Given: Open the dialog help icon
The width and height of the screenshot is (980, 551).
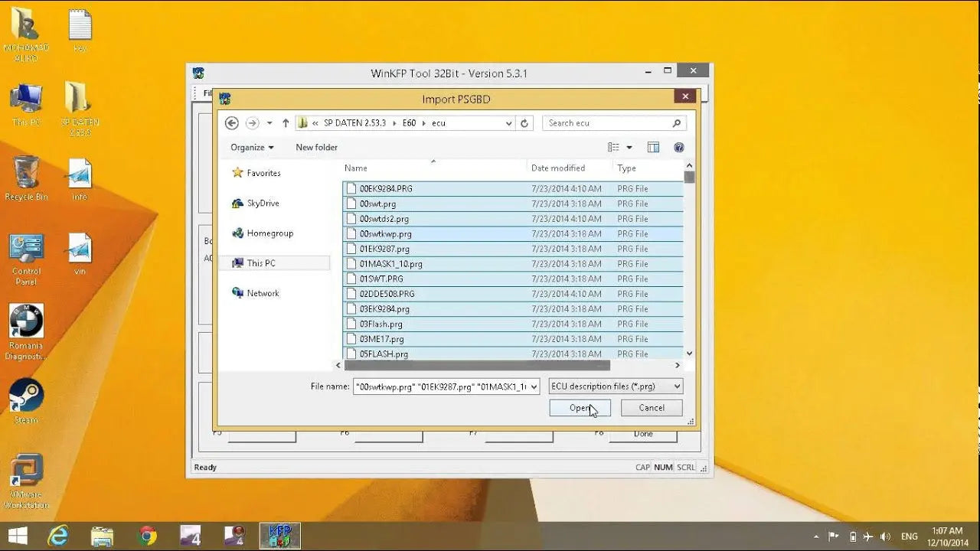Looking at the screenshot, I should (678, 147).
